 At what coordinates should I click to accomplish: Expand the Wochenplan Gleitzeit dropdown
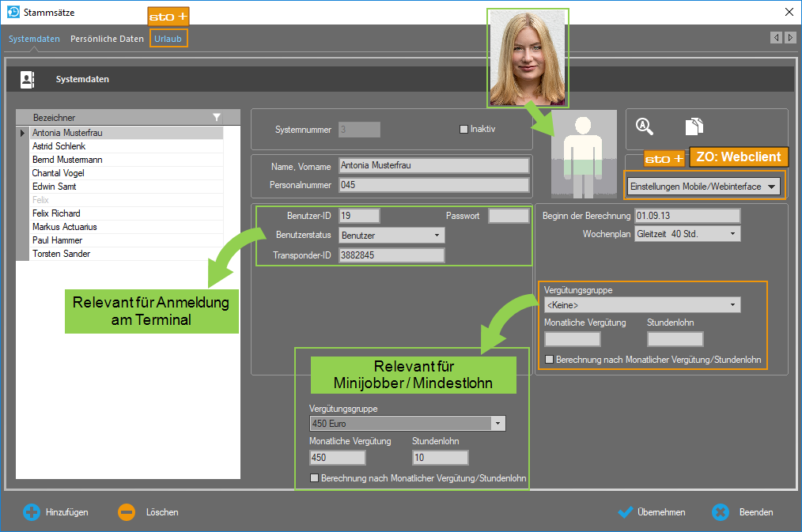point(732,234)
